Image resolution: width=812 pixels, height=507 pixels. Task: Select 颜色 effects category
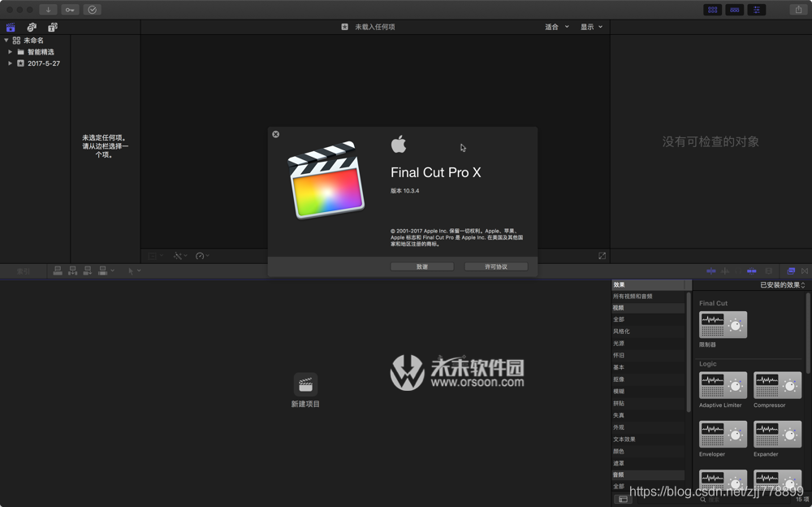[648, 451]
